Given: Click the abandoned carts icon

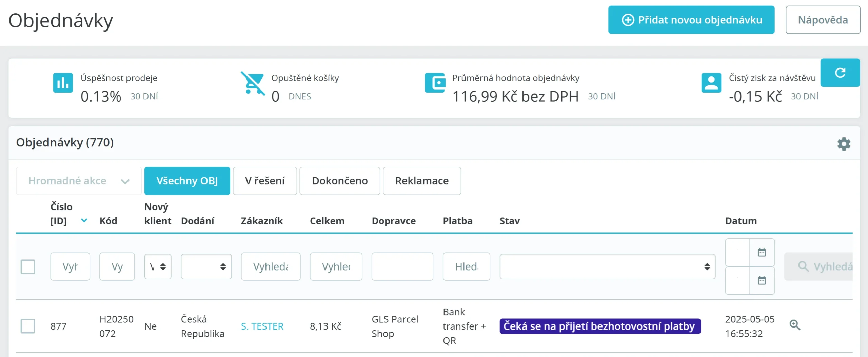Looking at the screenshot, I should click(x=253, y=83).
